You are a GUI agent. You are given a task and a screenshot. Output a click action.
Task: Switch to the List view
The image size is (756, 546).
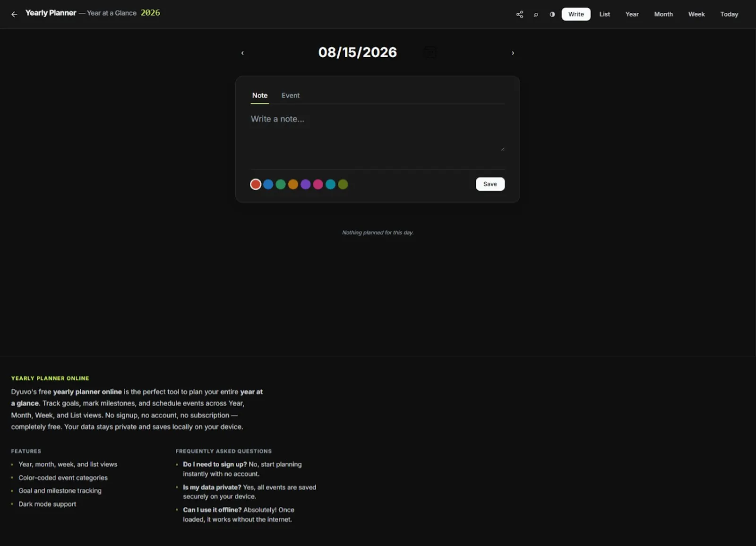[604, 14]
